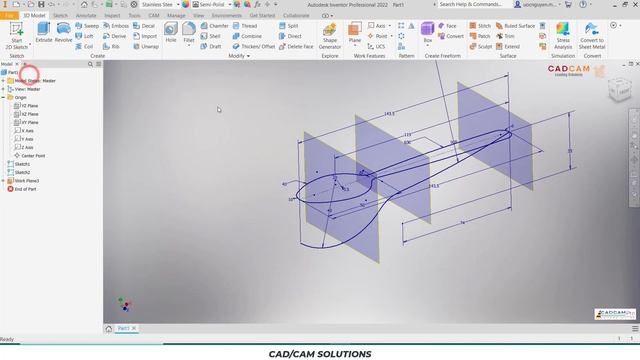Select the Revolve tool
This screenshot has width=640, height=360.
63,33
